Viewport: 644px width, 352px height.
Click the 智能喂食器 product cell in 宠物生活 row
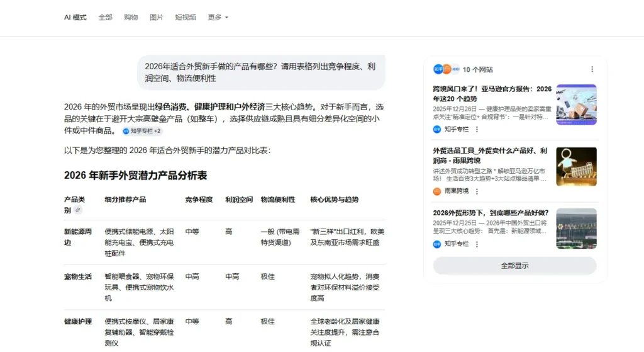click(x=139, y=287)
